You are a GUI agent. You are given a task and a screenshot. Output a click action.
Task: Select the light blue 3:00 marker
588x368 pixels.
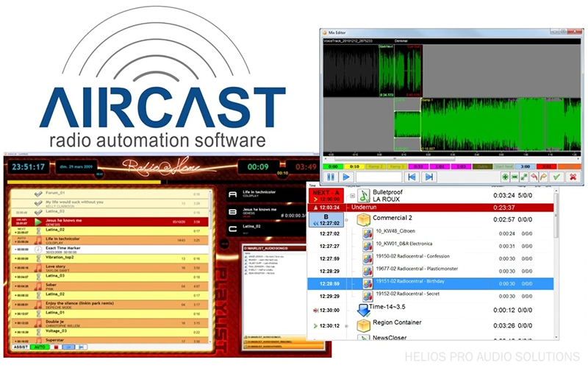tap(525, 166)
